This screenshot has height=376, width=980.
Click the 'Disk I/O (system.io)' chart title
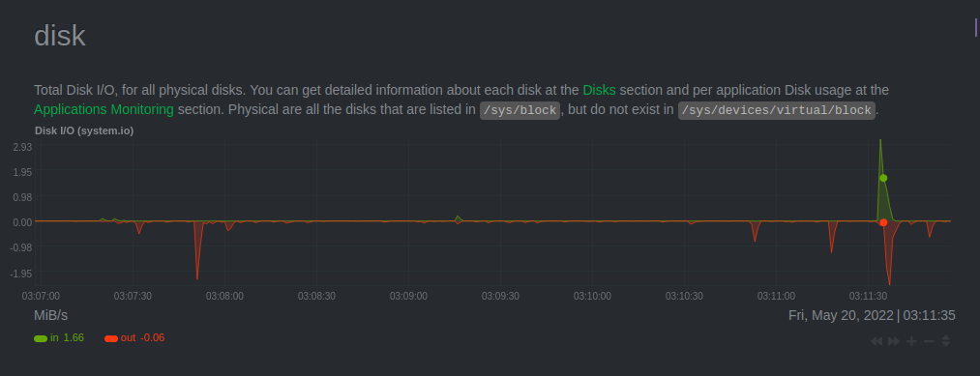(84, 130)
